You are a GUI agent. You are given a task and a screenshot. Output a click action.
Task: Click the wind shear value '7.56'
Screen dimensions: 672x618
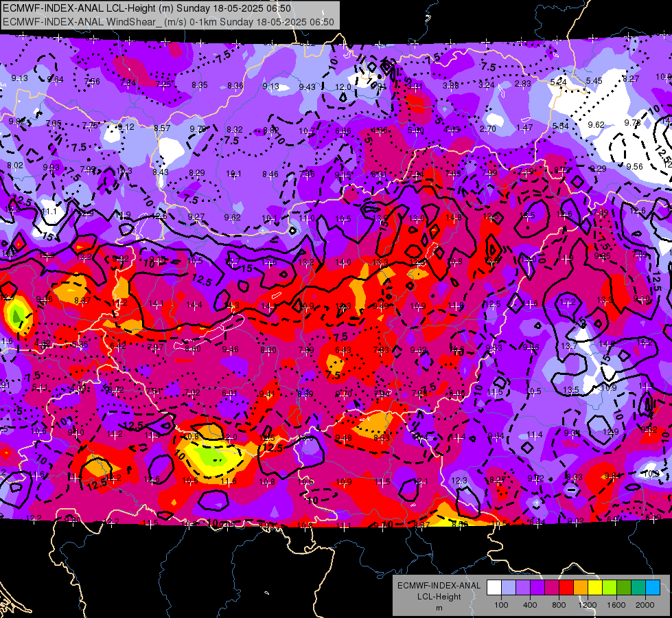coord(92,82)
